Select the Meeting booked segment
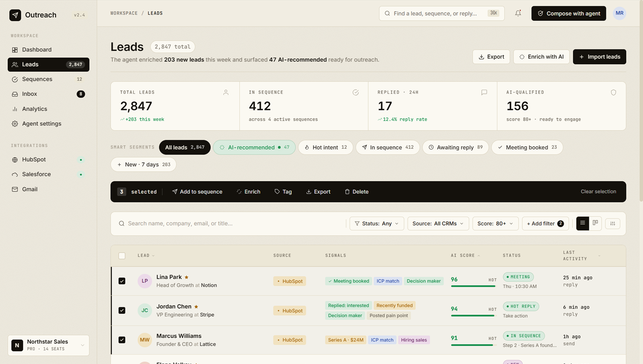This screenshot has height=364, width=643. pos(527,147)
